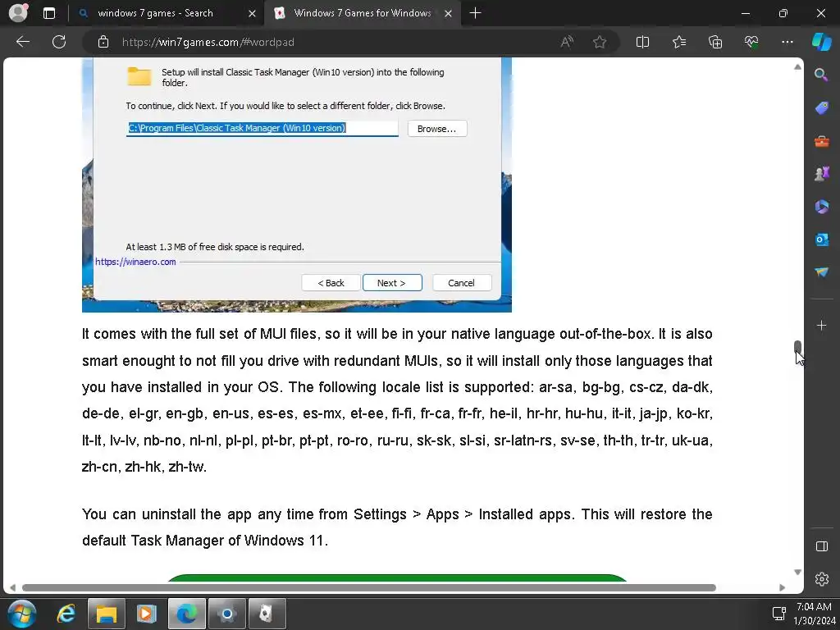The image size is (840, 630).
Task: Select Microsoft Edge on taskbar
Action: click(x=186, y=614)
